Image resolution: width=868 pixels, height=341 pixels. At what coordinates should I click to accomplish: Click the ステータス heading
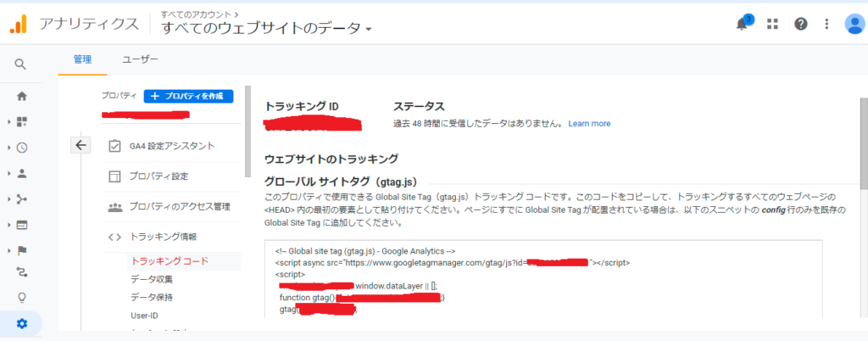point(419,106)
